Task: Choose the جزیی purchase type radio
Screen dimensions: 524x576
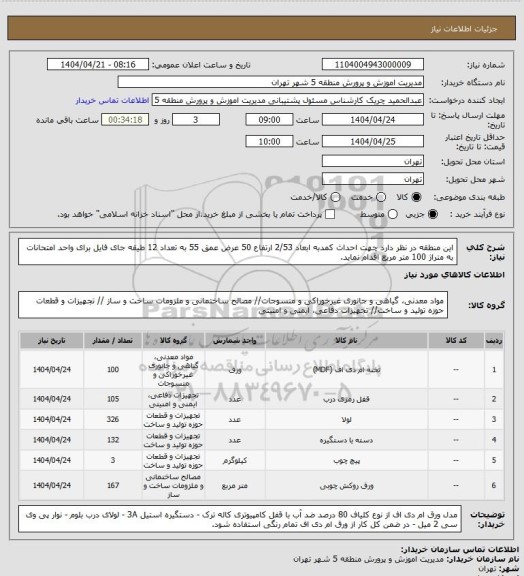Action: [x=433, y=214]
